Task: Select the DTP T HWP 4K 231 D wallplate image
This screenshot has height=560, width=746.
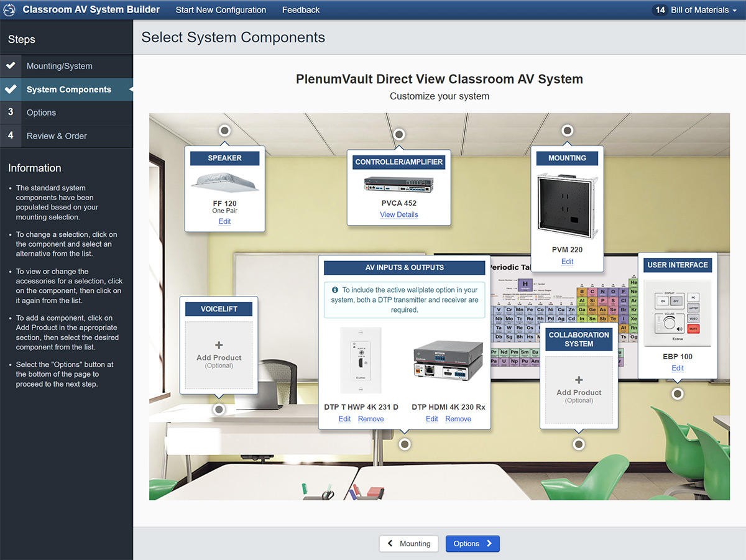Action: [x=361, y=361]
